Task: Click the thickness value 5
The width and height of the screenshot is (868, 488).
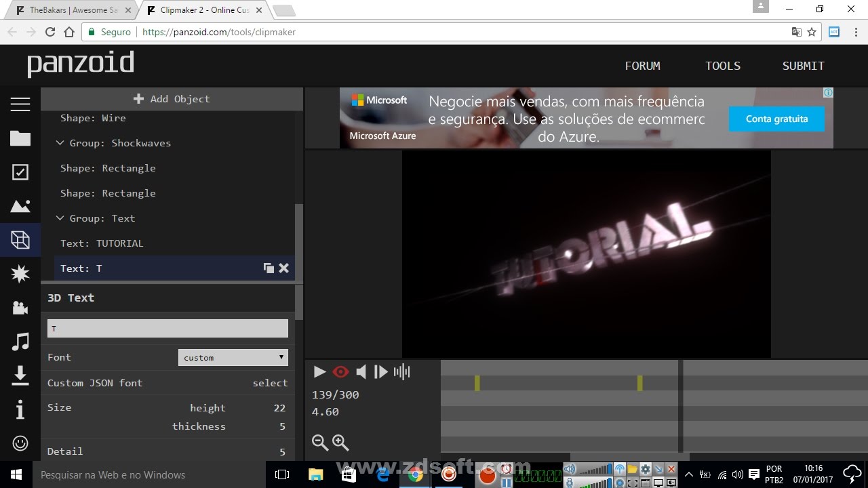Action: click(282, 426)
